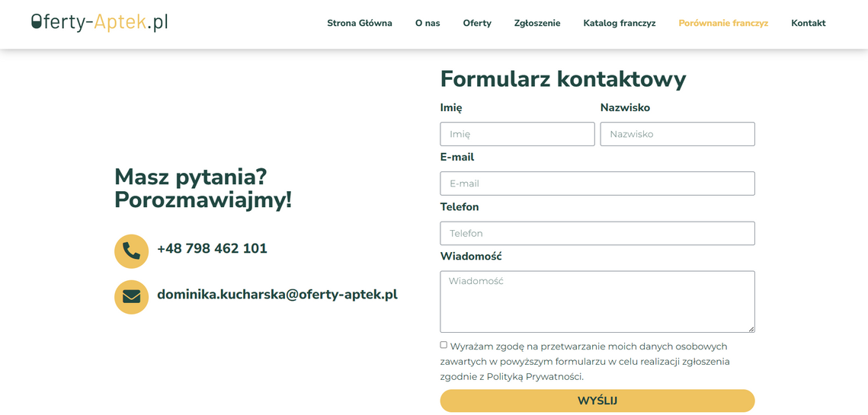Click into the Nazwisko text field
This screenshot has height=415, width=868.
click(677, 134)
